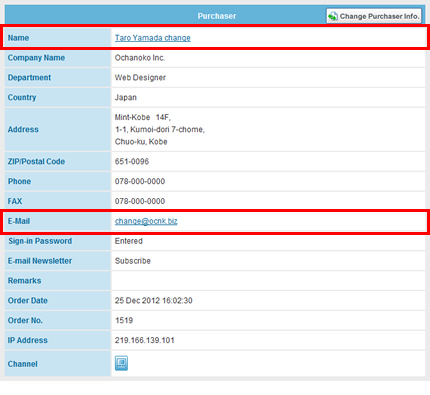Select the FAX row's 078-000-0000 number
Screen dimensions: 430x395
pos(140,201)
